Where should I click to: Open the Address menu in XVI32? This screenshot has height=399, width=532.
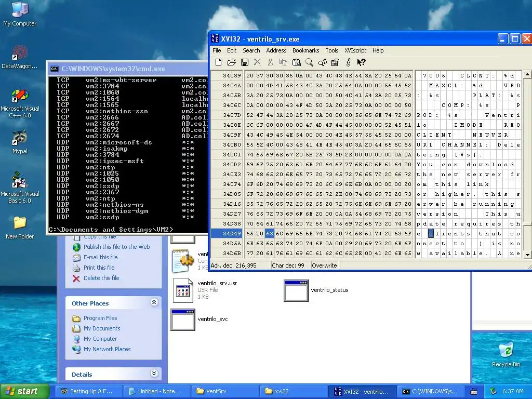click(276, 50)
